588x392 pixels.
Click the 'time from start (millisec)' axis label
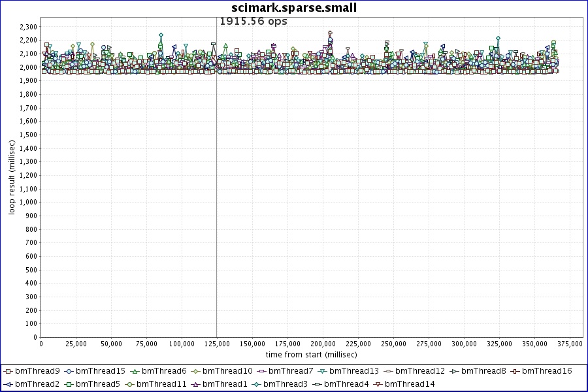(311, 354)
